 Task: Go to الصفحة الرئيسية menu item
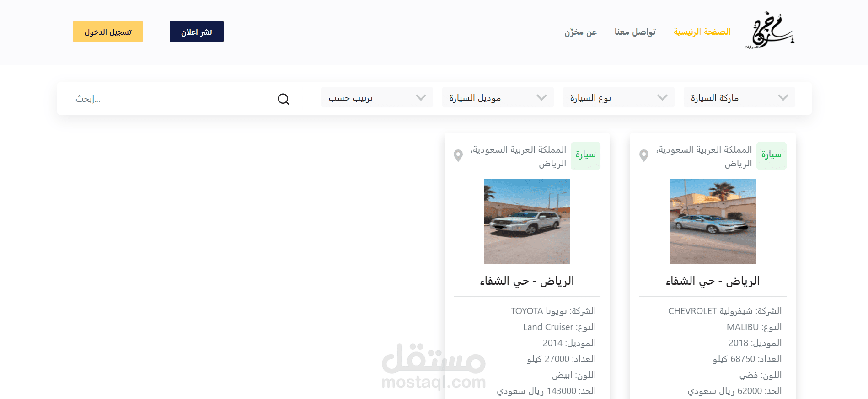point(702,32)
